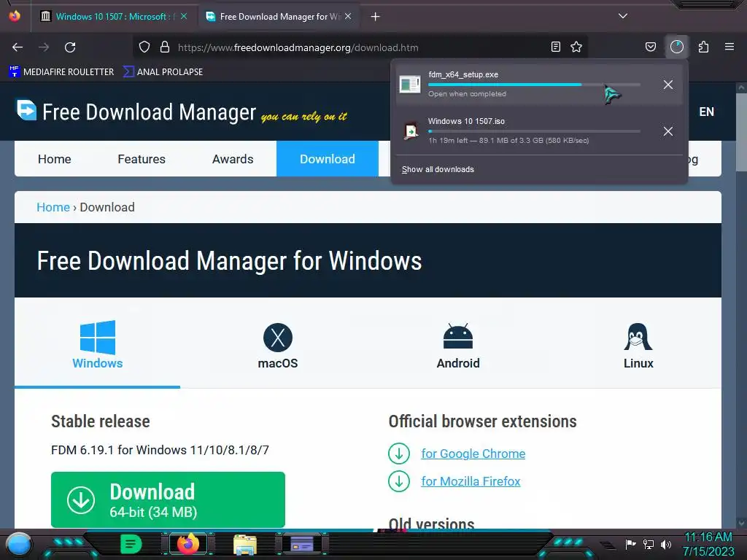Reload the page with the refresh icon
This screenshot has width=747, height=560.
[70, 47]
